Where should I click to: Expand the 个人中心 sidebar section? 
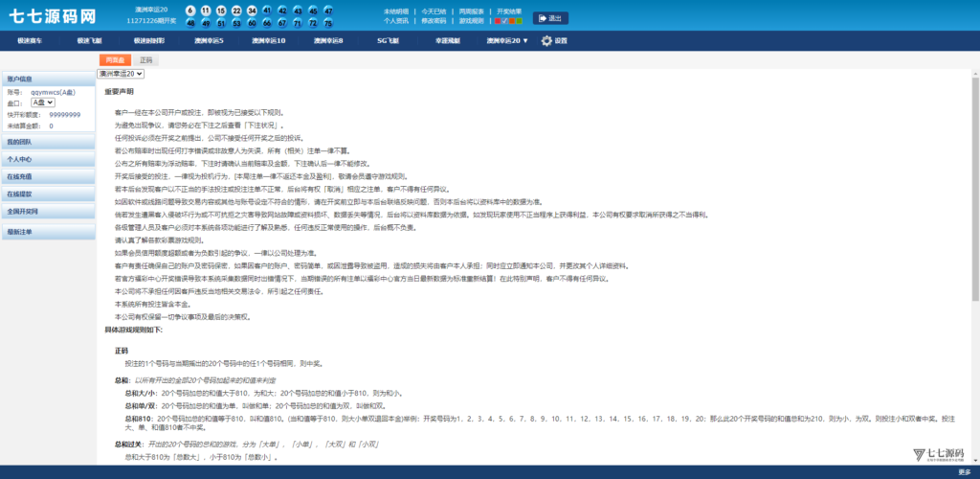click(48, 159)
